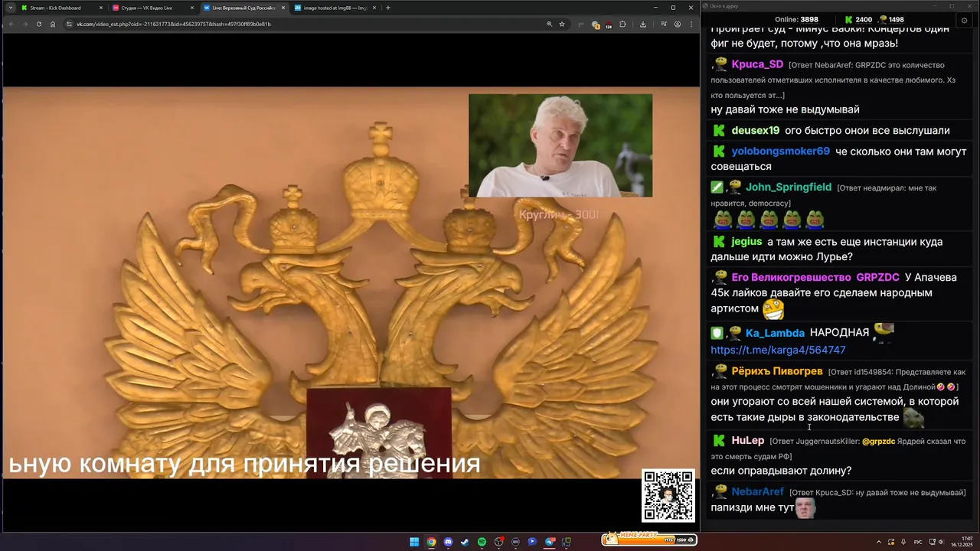Click the Meme Party doge widget

649,540
